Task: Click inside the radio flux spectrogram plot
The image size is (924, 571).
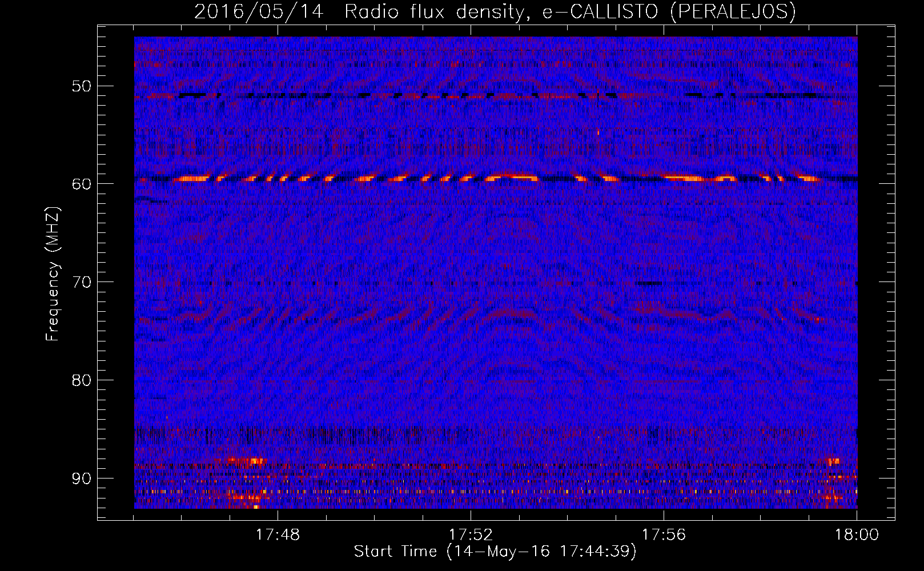Action: pyautogui.click(x=496, y=272)
